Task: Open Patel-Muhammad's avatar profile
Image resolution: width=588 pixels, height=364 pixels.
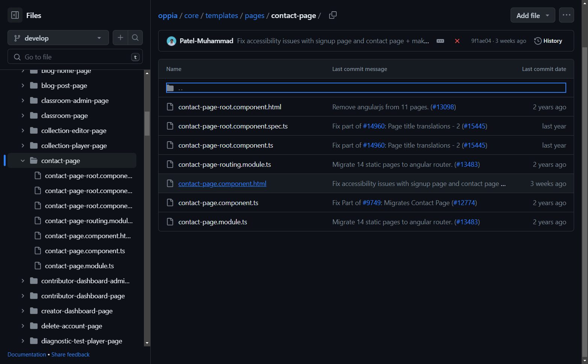Action: [x=171, y=41]
